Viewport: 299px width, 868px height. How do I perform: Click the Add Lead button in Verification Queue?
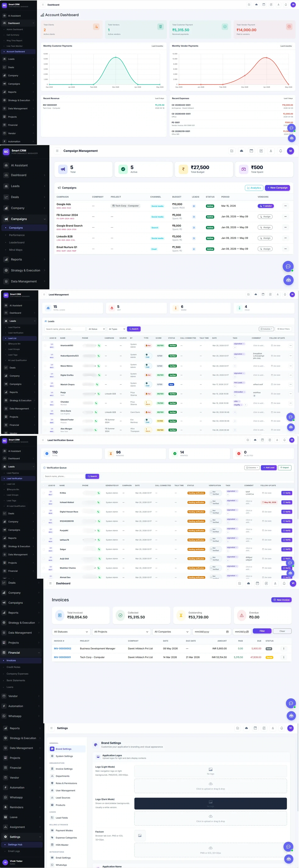pyautogui.click(x=268, y=468)
